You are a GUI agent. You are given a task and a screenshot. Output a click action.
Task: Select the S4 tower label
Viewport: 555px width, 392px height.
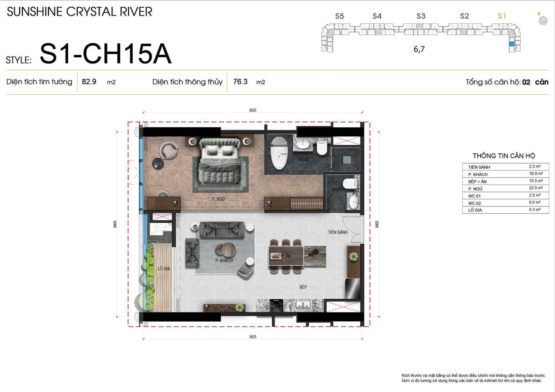377,16
